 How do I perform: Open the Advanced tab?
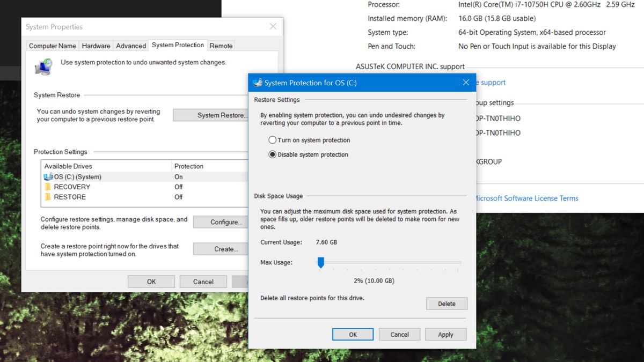click(x=130, y=46)
